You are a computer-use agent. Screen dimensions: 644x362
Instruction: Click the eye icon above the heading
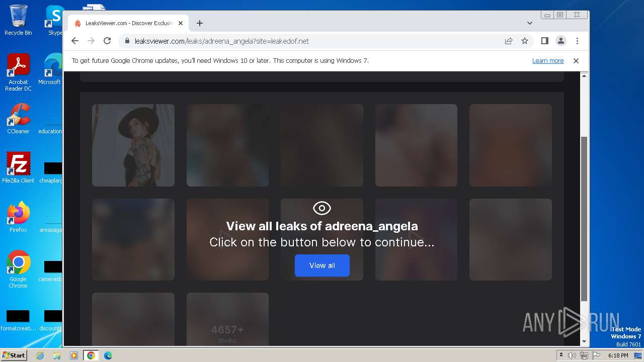322,208
